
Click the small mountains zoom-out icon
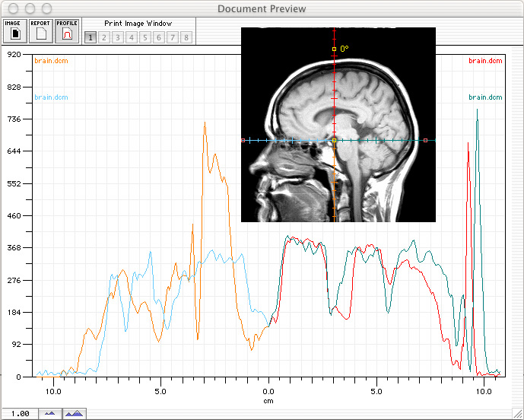coord(50,413)
